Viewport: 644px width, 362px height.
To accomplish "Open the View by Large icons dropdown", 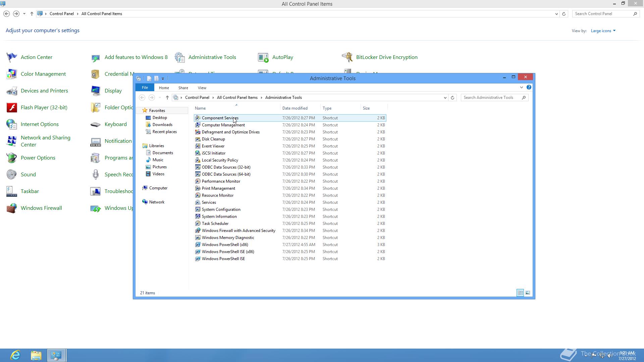I will point(603,31).
